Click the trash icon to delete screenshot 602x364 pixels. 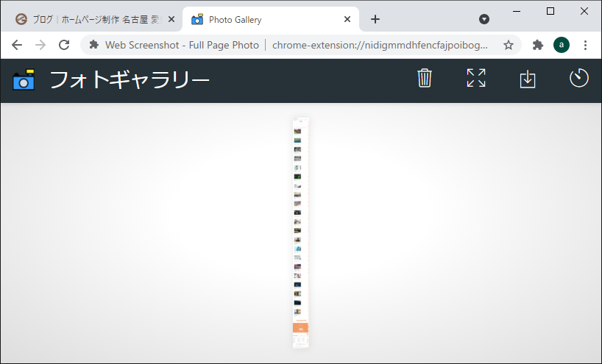425,78
